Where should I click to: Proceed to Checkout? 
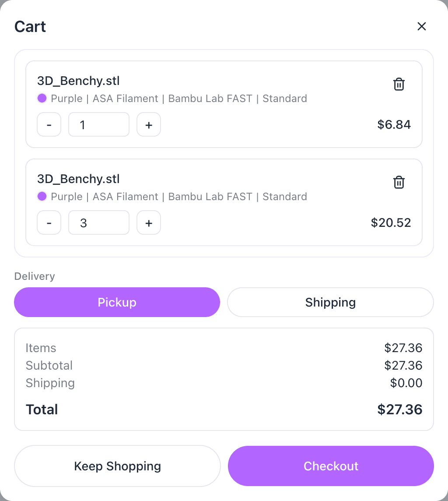point(331,466)
